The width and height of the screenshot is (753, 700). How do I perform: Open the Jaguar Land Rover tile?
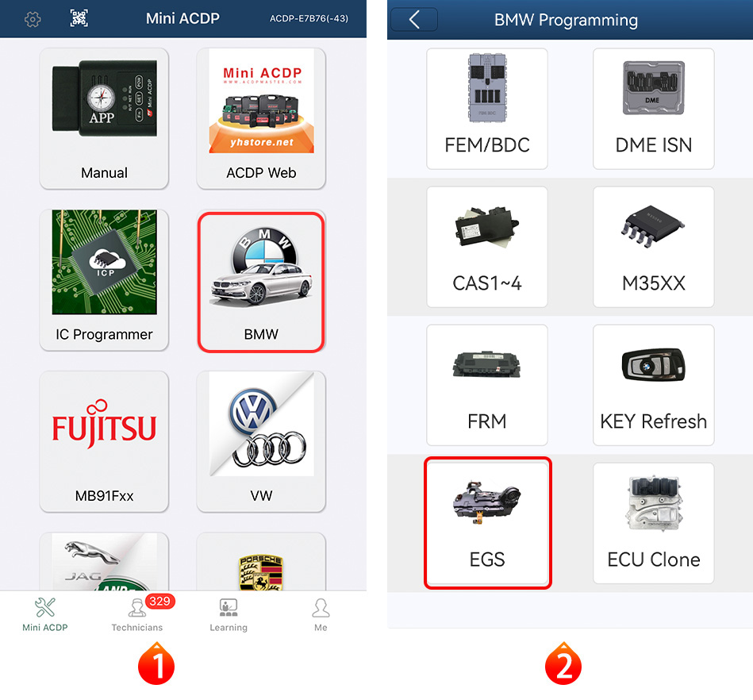[x=104, y=561]
